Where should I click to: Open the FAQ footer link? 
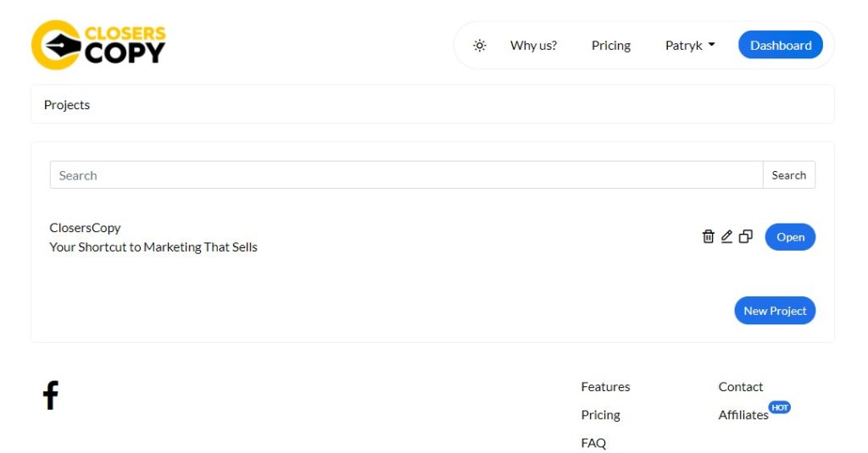(x=593, y=443)
